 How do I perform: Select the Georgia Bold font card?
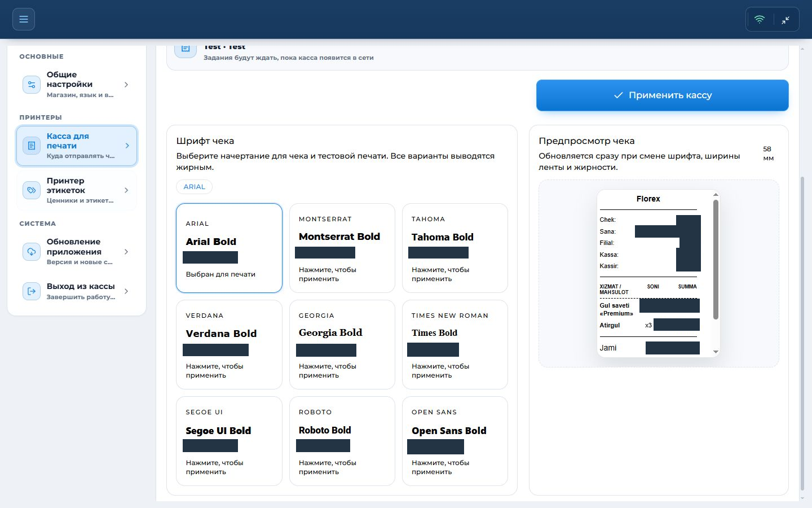click(342, 345)
